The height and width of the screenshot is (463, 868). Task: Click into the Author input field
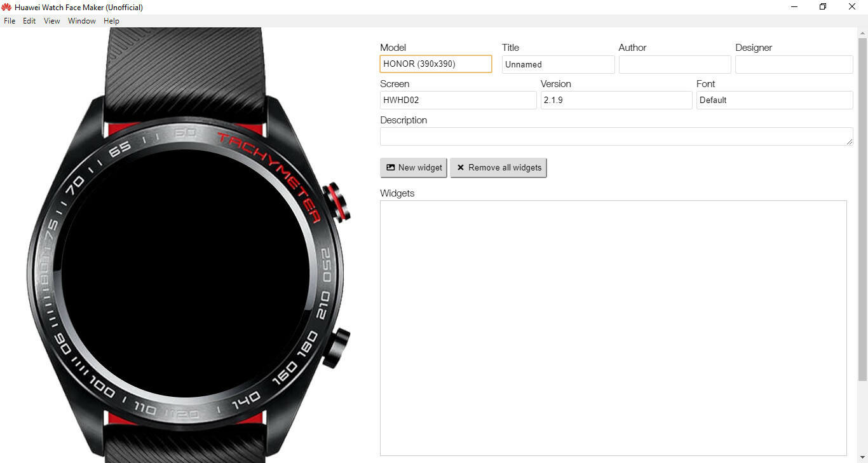(675, 64)
